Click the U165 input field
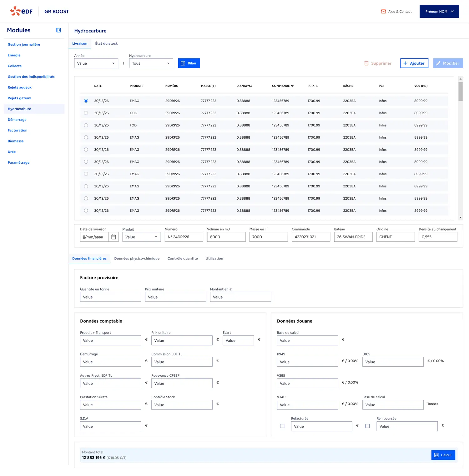 [393, 362]
